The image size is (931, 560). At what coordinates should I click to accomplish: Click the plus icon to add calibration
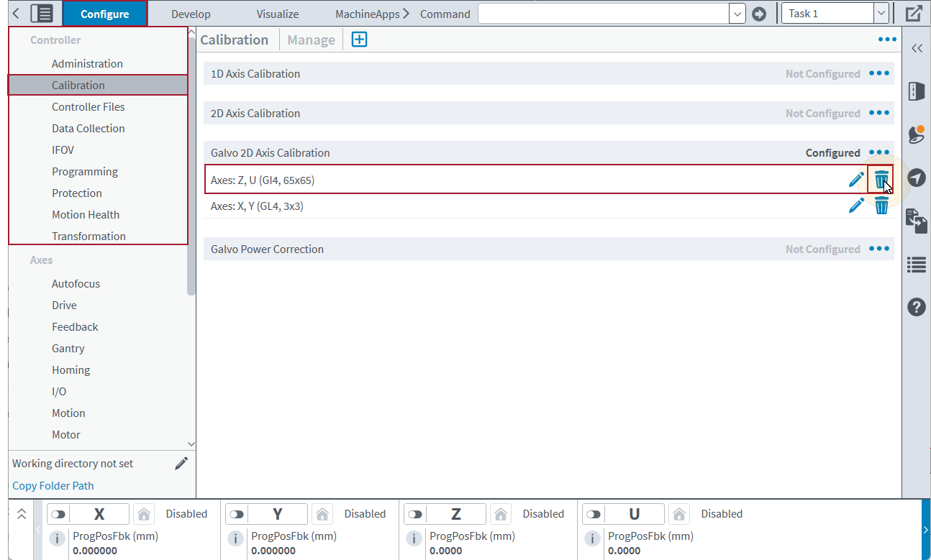click(359, 40)
